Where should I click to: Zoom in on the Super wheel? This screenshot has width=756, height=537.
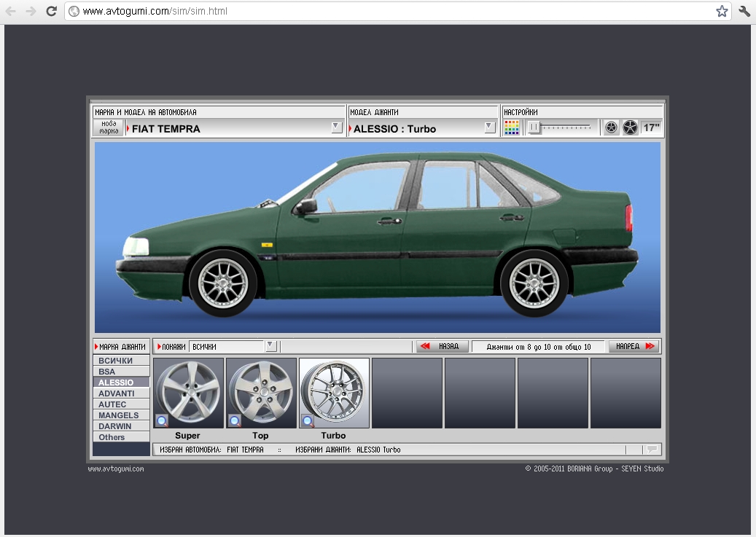pos(160,420)
